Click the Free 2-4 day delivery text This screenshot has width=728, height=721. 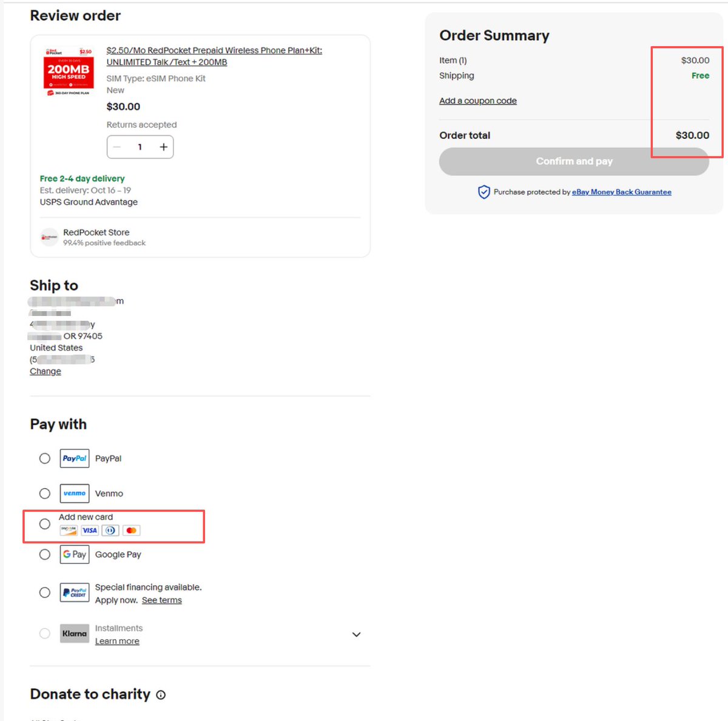[83, 178]
